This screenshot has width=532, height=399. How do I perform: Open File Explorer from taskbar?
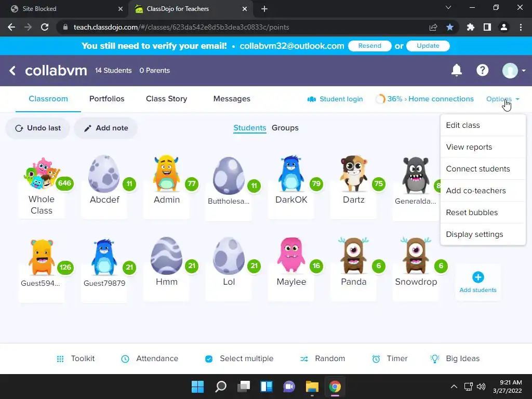[312, 387]
